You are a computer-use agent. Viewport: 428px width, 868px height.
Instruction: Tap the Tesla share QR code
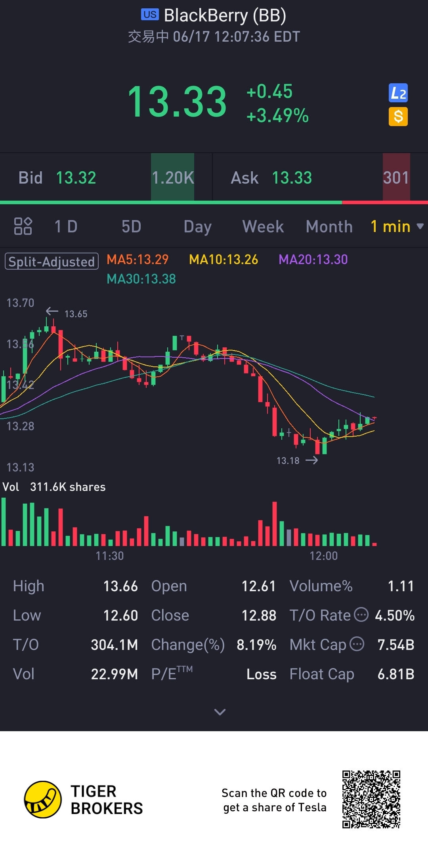pos(371,799)
